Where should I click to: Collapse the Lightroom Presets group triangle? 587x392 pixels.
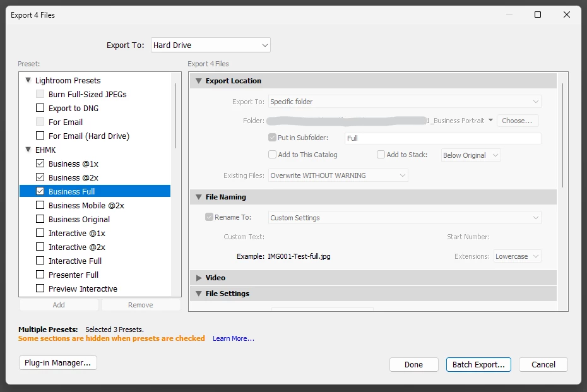click(x=28, y=80)
